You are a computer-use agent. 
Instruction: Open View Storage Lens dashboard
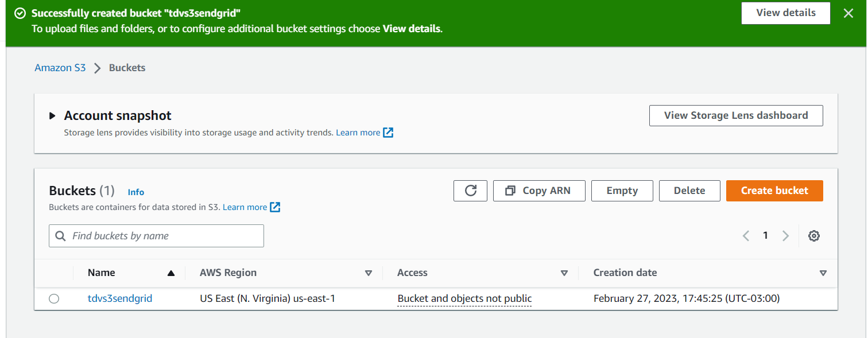(736, 115)
